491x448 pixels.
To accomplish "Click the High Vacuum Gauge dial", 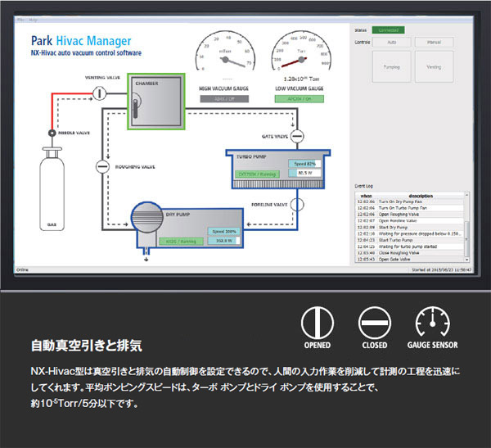I will [x=225, y=51].
